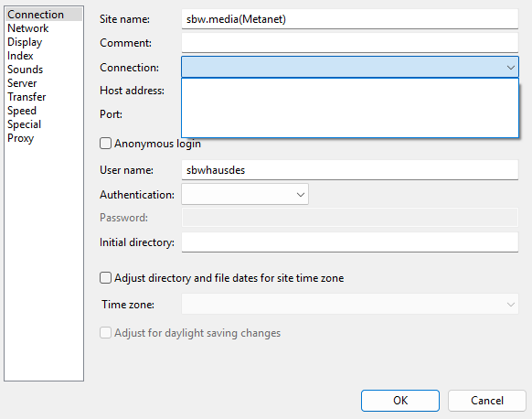Select the Special category
Viewport: 532px width, 419px height.
pos(24,124)
